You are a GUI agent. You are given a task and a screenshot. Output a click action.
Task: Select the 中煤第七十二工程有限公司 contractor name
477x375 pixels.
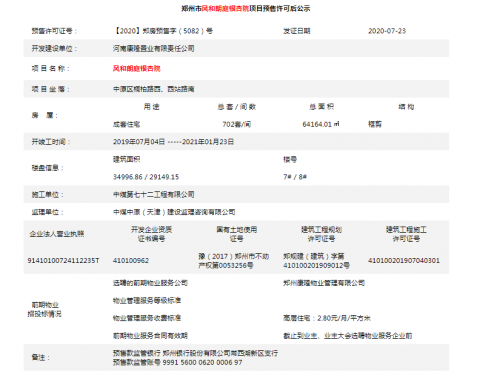[154, 195]
